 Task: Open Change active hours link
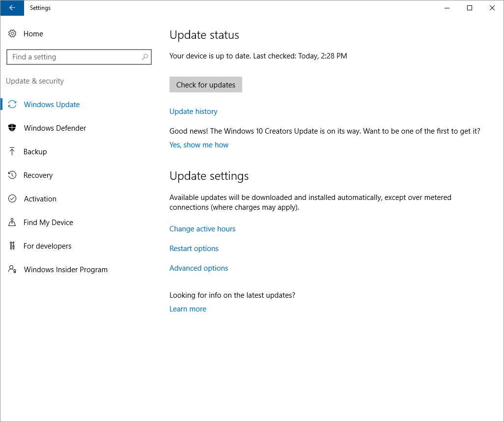tap(202, 228)
